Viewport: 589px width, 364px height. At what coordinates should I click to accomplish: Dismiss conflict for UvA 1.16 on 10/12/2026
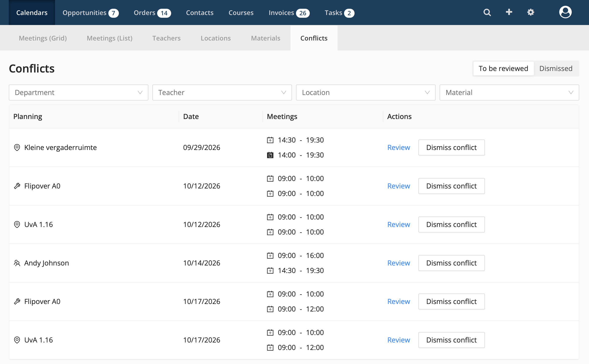(451, 224)
